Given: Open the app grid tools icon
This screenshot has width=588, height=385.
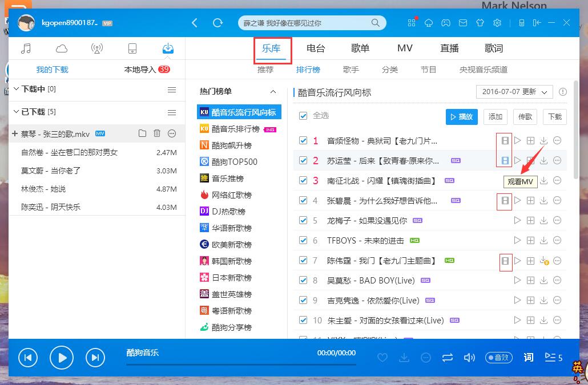Looking at the screenshot, I should click(x=412, y=23).
